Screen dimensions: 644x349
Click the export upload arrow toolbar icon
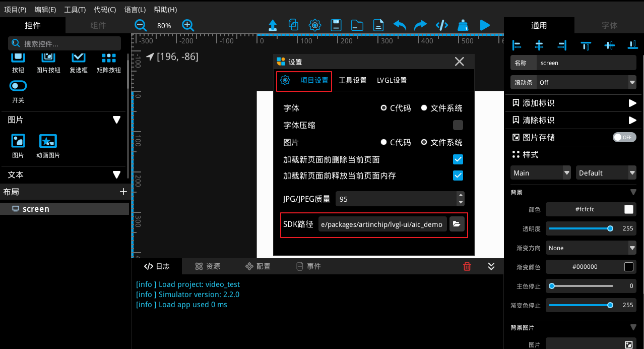coord(273,25)
